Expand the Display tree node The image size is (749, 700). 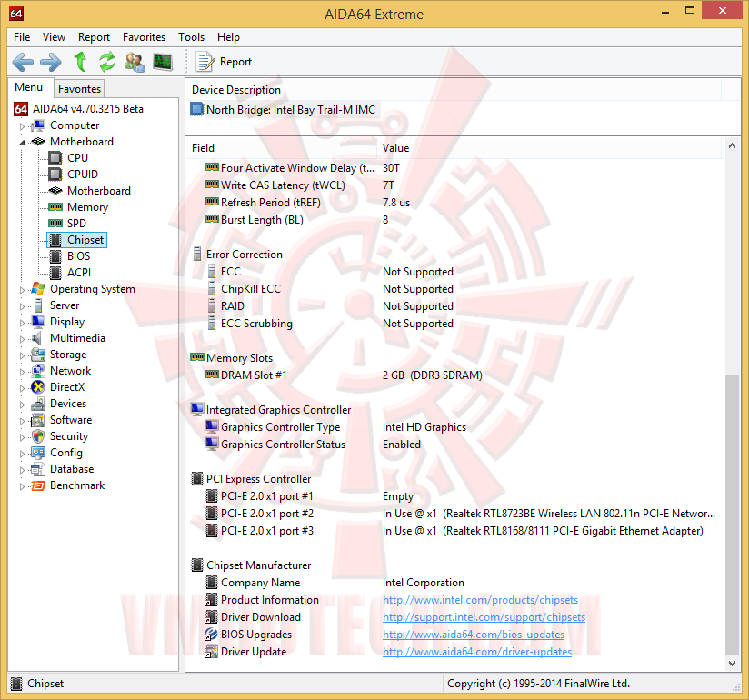tap(22, 323)
